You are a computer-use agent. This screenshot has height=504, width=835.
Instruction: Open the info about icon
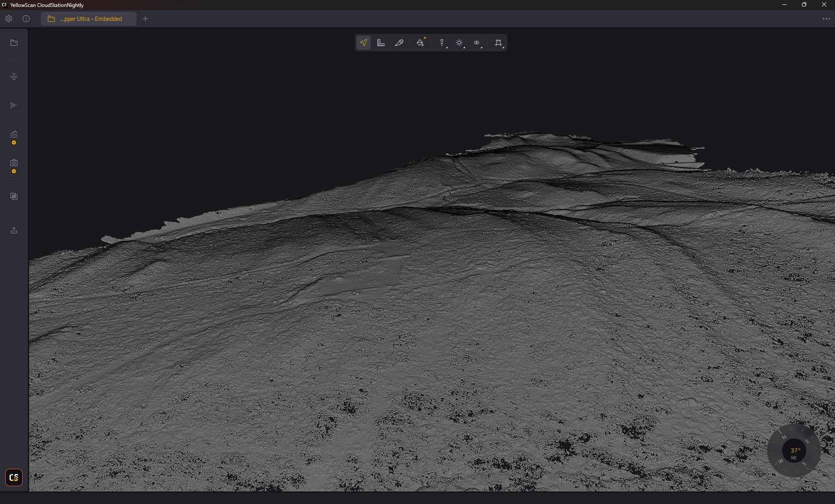click(26, 19)
